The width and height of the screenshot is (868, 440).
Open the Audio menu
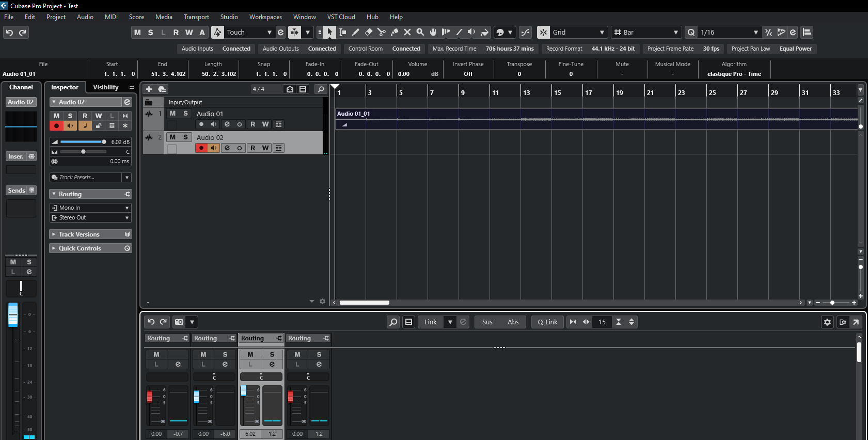[85, 17]
